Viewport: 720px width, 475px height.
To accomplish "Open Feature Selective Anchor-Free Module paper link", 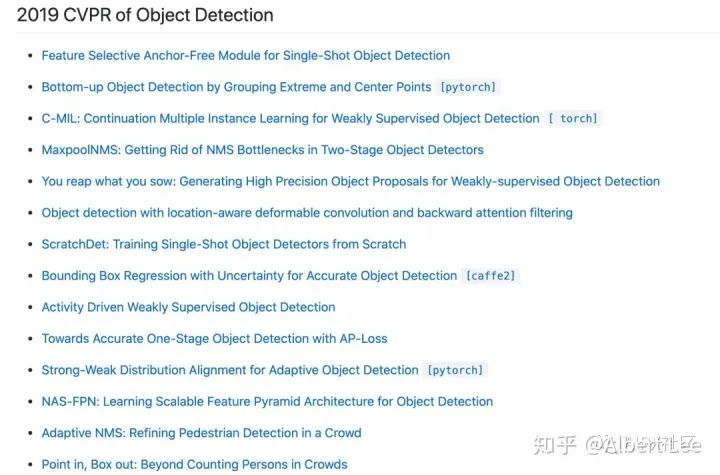I will 246,56.
